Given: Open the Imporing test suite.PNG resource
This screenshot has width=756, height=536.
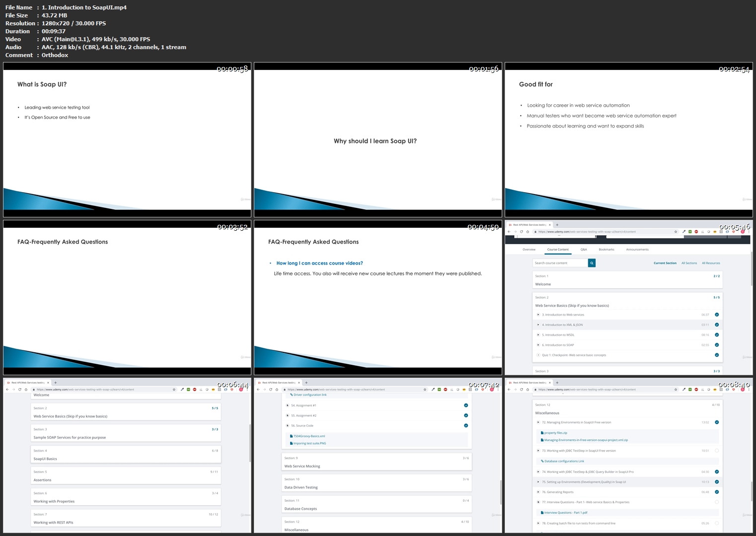Looking at the screenshot, I should tap(309, 443).
